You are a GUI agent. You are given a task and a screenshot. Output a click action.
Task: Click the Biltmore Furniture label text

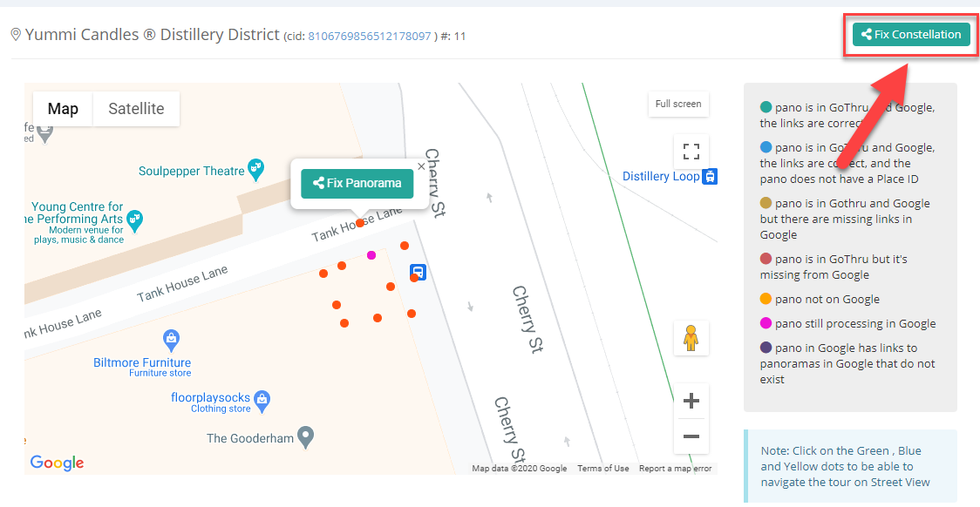(142, 362)
